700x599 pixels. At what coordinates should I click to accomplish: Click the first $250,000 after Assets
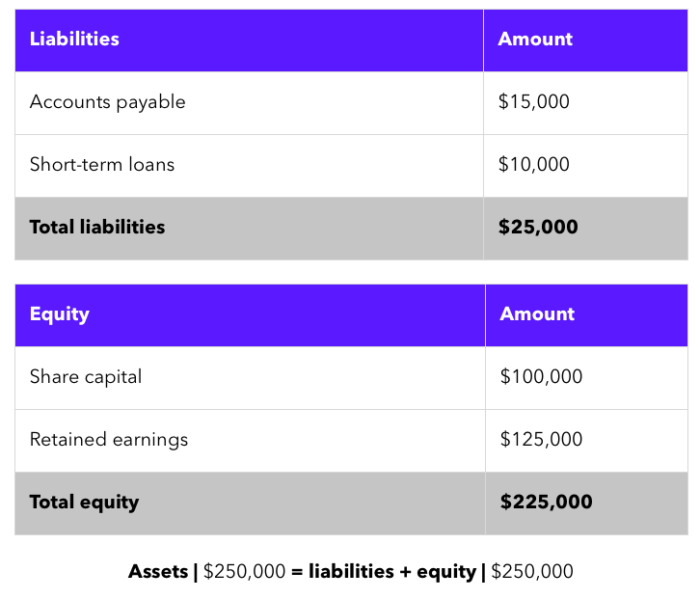[x=244, y=572]
